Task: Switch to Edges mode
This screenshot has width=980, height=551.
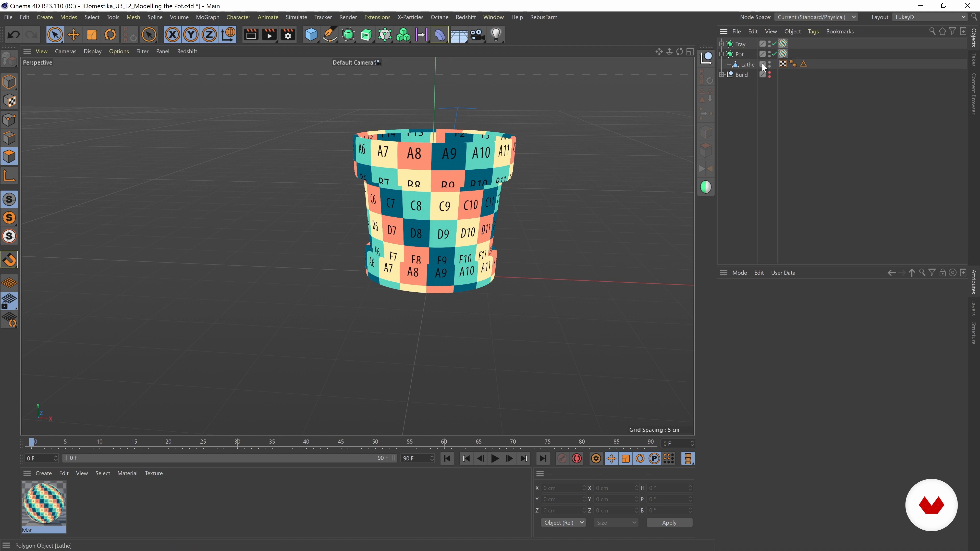Action: (9, 138)
